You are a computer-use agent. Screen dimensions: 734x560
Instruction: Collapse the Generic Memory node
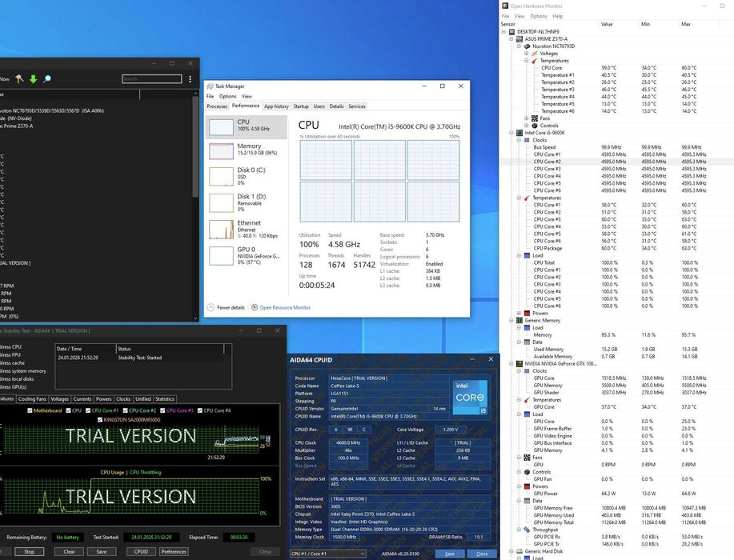pyautogui.click(x=511, y=321)
